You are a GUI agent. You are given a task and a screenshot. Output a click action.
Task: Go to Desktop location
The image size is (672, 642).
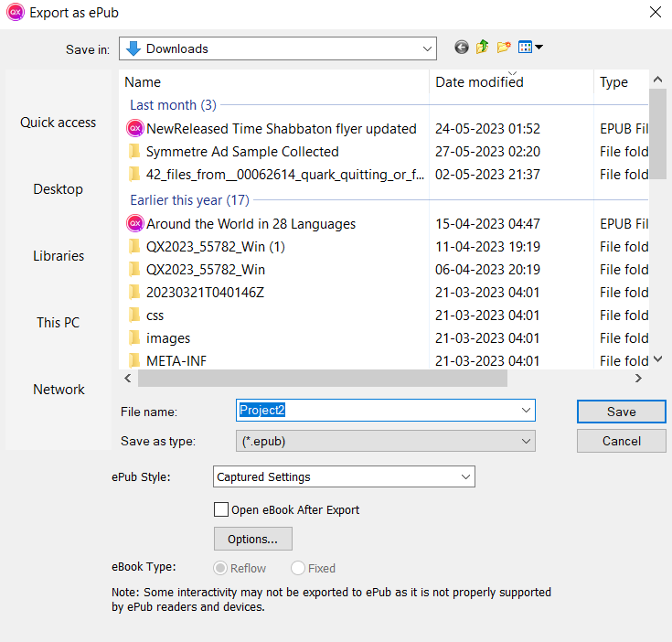click(x=59, y=189)
